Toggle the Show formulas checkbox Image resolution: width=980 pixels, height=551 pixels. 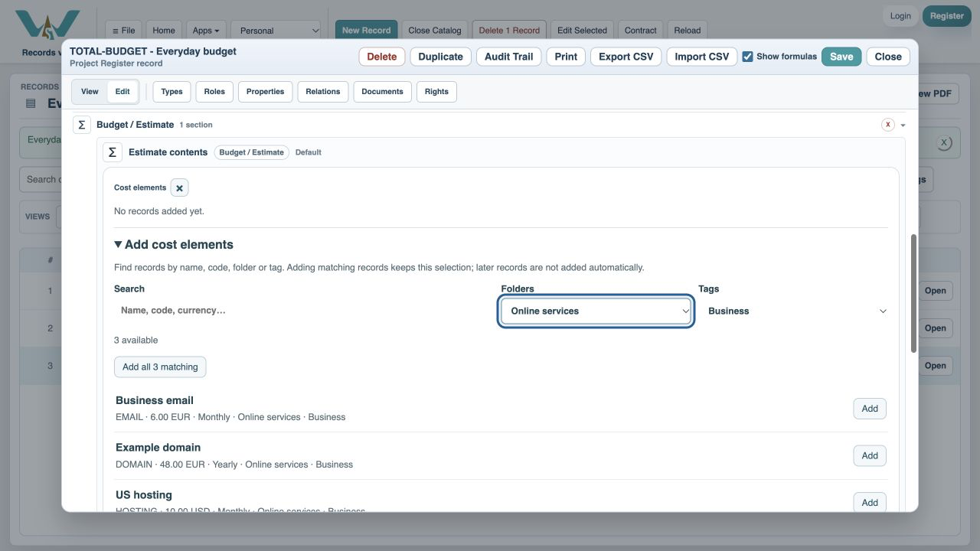[747, 57]
